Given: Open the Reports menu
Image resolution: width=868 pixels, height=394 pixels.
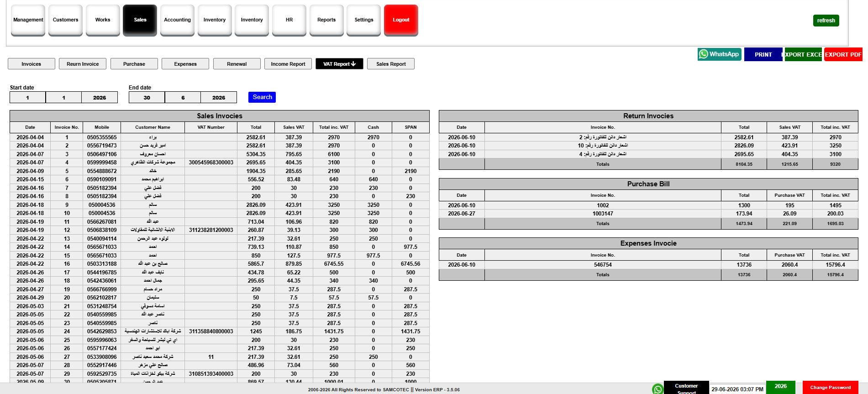Looking at the screenshot, I should click(x=326, y=20).
